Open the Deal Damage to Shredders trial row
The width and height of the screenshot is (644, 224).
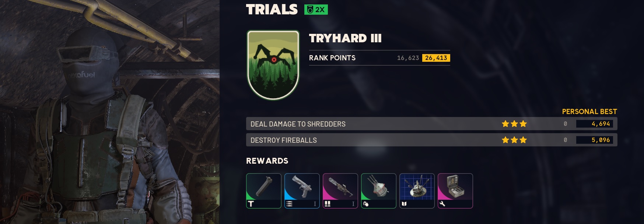(431, 124)
